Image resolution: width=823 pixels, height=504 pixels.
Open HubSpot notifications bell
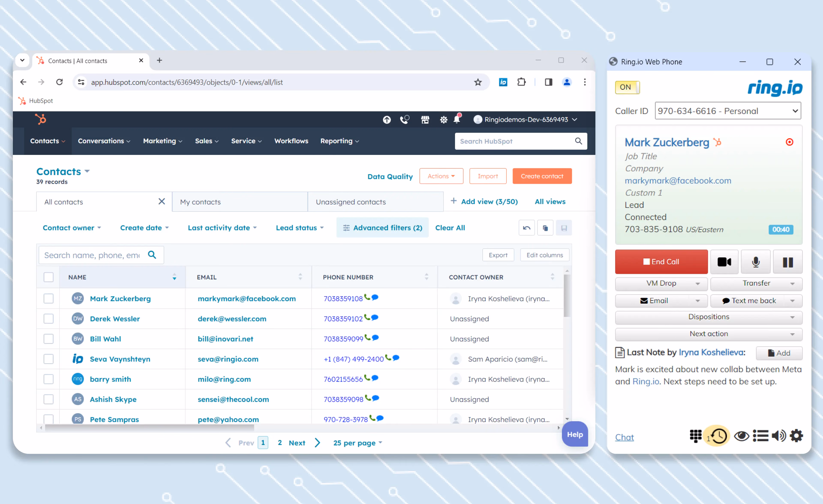[x=457, y=119]
